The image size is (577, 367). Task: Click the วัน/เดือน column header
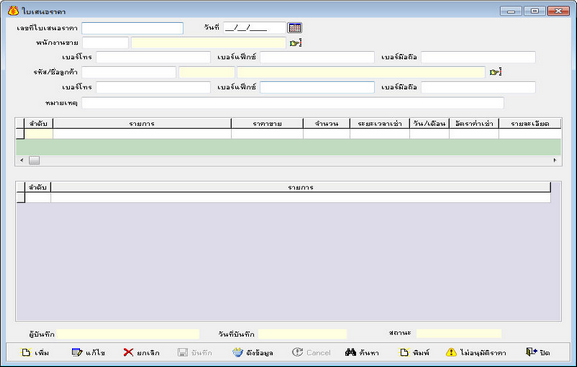[429, 123]
